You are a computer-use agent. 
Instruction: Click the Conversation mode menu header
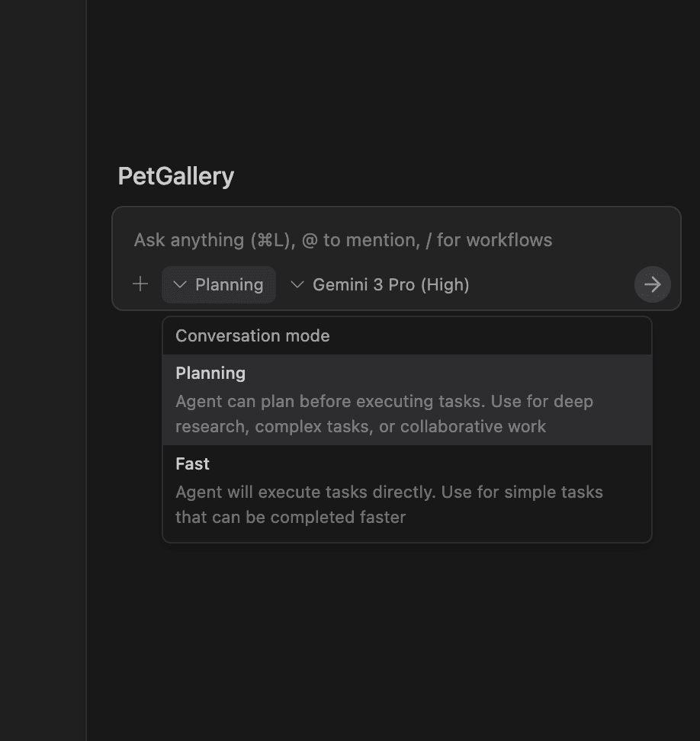click(252, 336)
